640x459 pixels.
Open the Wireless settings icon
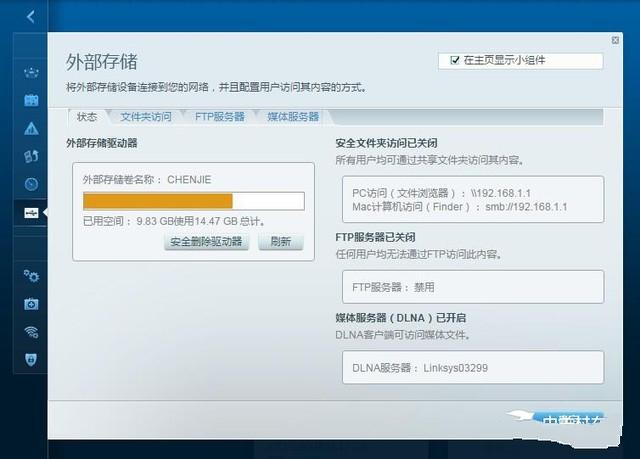(x=31, y=332)
